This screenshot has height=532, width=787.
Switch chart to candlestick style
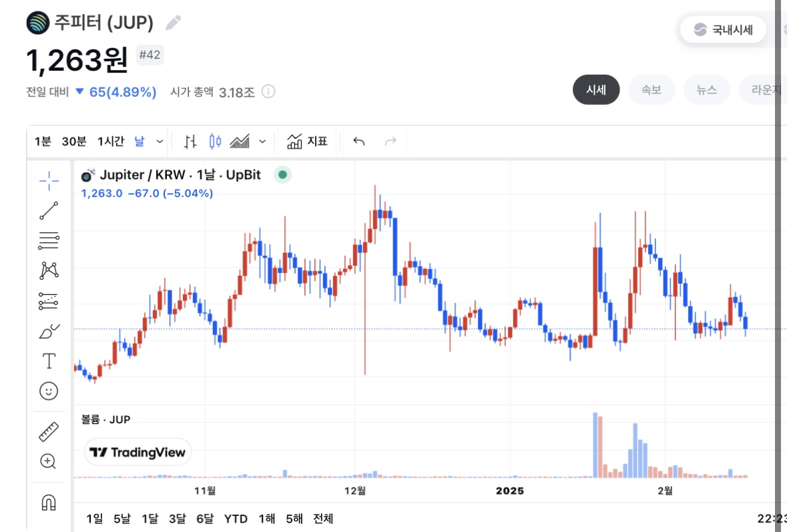pos(215,142)
